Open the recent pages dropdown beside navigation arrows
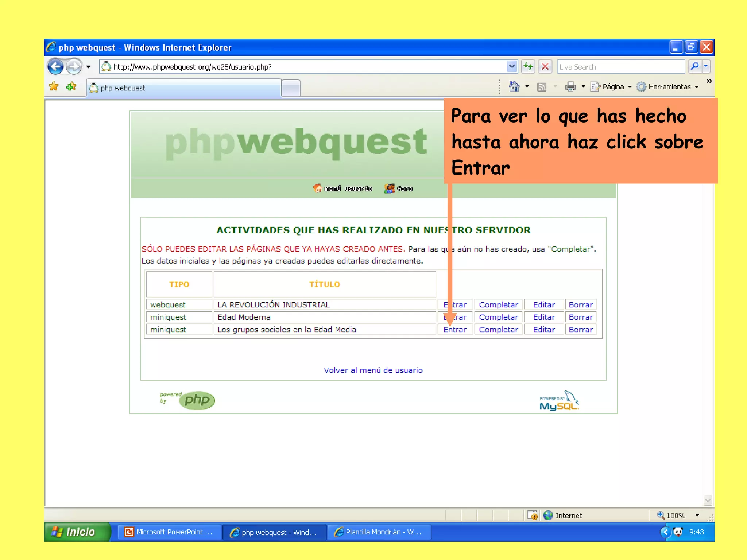This screenshot has width=747, height=560. point(88,67)
